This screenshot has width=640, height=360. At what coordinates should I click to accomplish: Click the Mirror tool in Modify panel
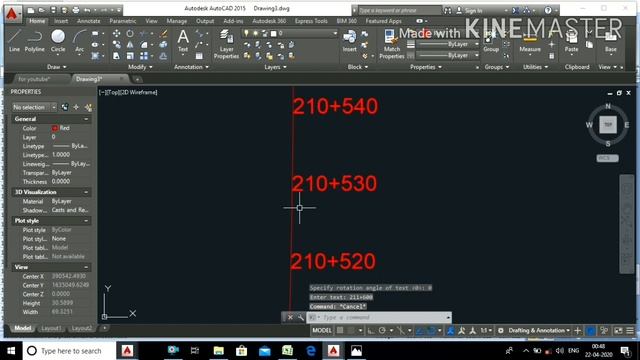click(130, 44)
